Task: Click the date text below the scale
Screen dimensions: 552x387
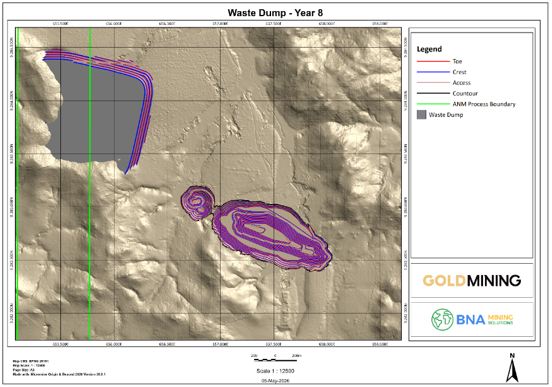Action: 275,381
